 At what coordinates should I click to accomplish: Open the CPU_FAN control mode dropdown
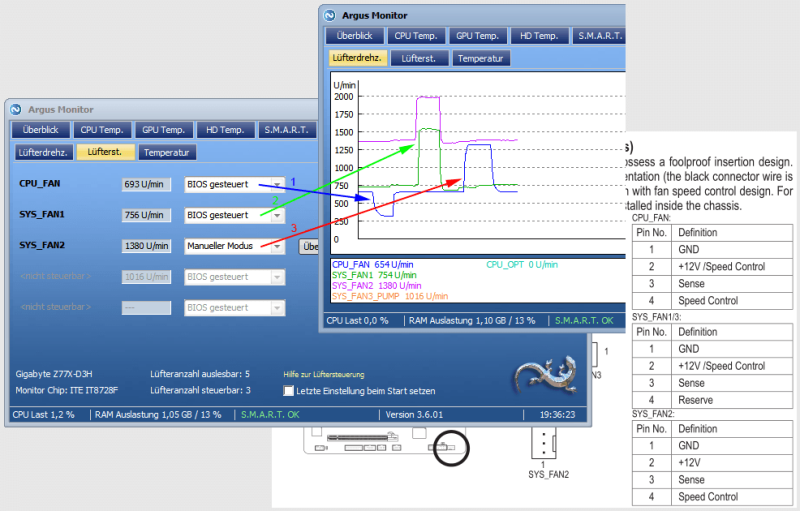235,185
